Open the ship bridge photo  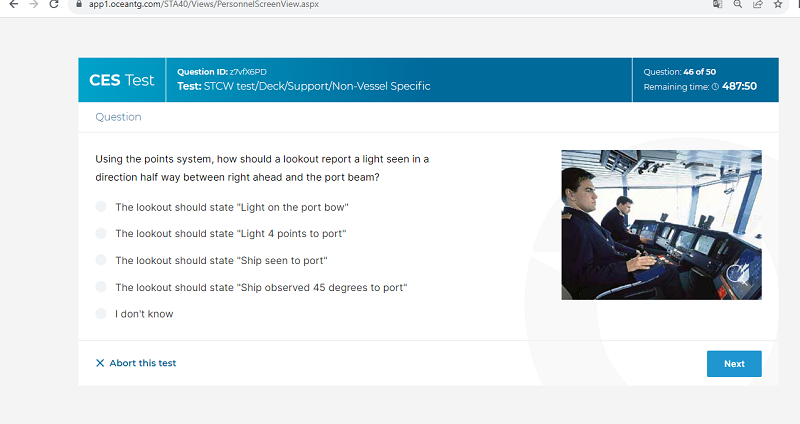(662, 225)
